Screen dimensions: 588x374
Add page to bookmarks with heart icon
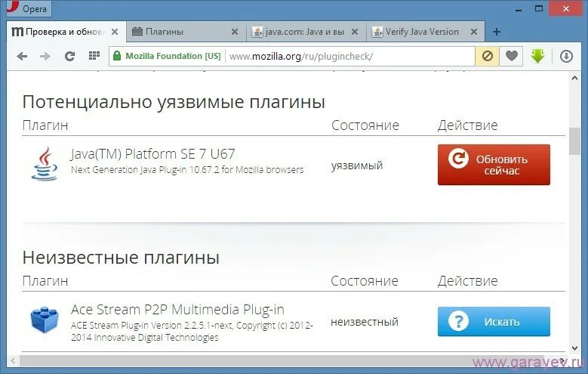pos(512,57)
